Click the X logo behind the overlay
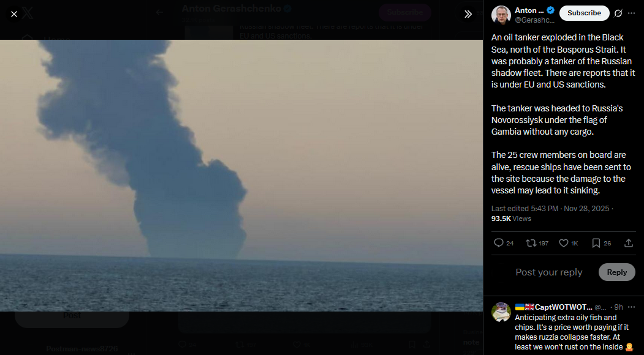 point(28,14)
